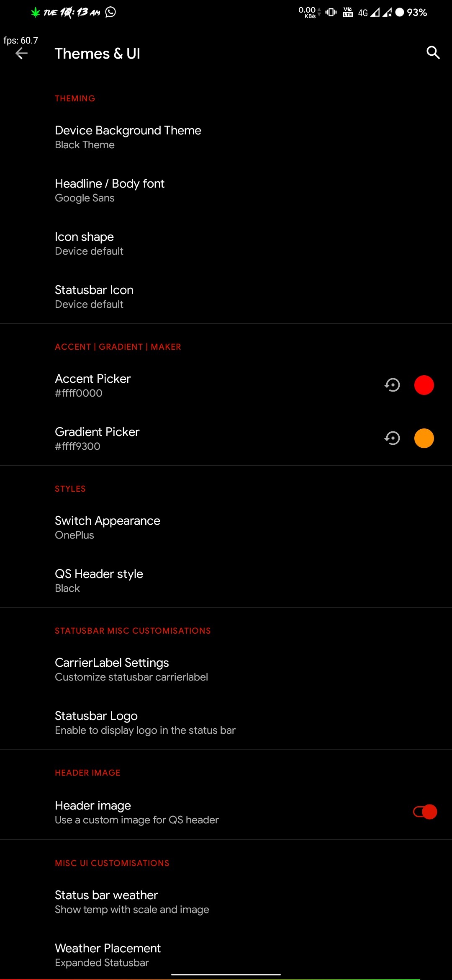Tap the WhatsApp notification icon in status bar
Viewport: 452px width, 980px height.
[x=110, y=12]
